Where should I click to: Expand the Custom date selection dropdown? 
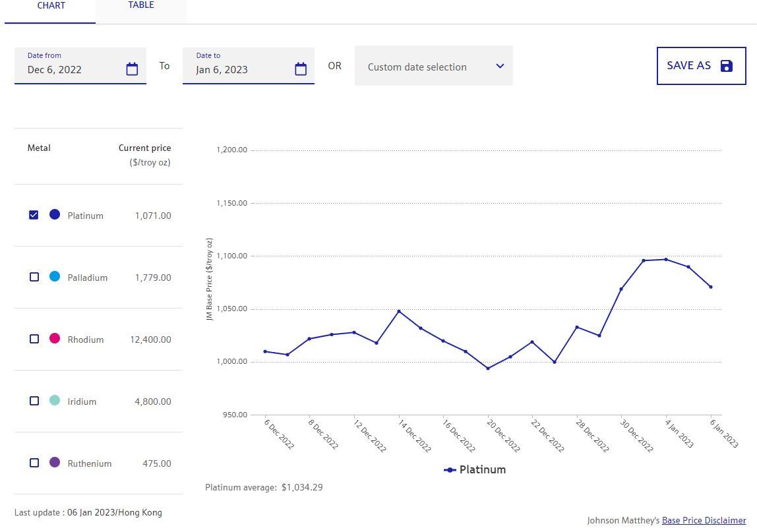[433, 66]
